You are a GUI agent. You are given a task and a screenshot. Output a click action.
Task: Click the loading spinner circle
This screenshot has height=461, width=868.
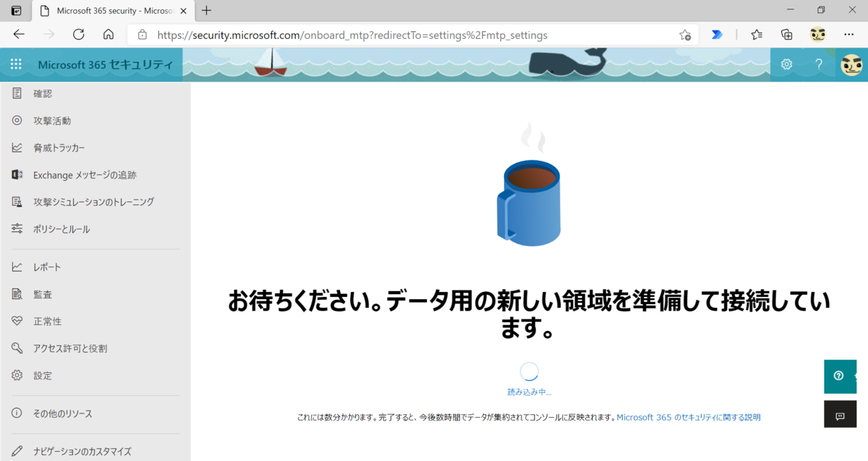[x=529, y=371]
